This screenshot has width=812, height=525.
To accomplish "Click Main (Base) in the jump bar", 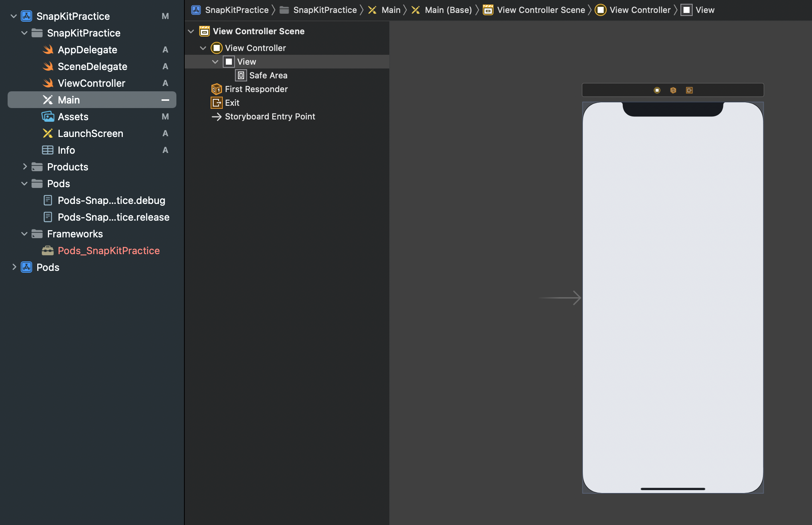I will click(448, 10).
